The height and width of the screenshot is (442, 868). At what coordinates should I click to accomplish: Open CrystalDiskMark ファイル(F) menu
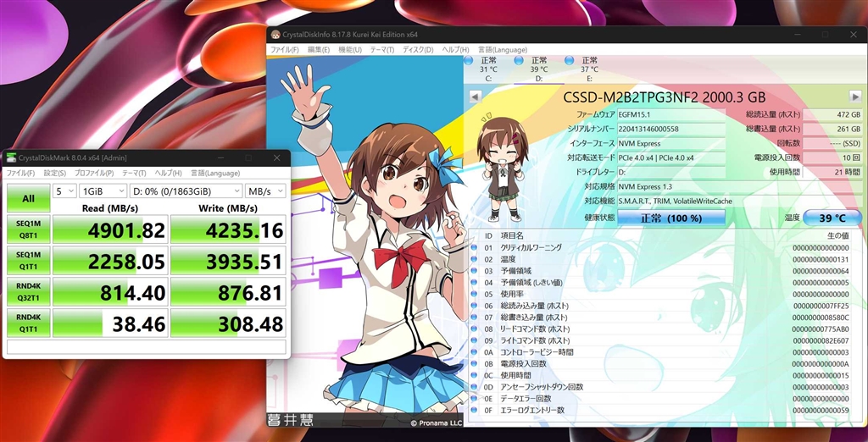[20, 173]
